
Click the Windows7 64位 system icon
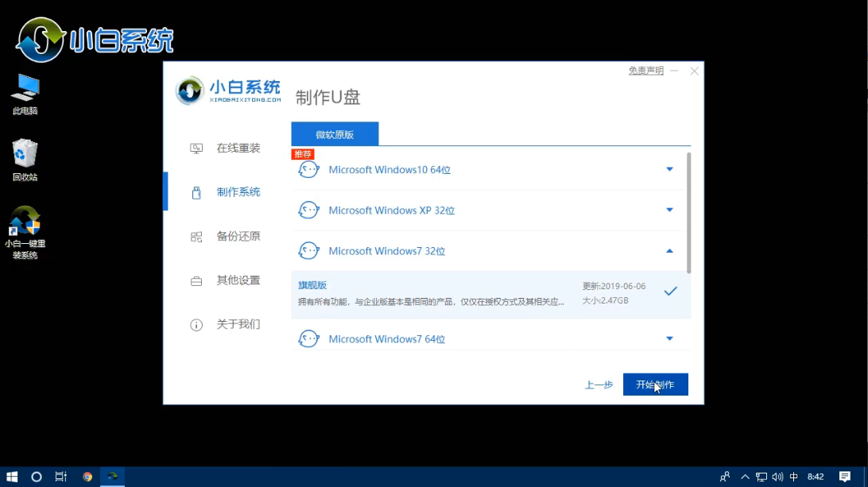point(309,338)
